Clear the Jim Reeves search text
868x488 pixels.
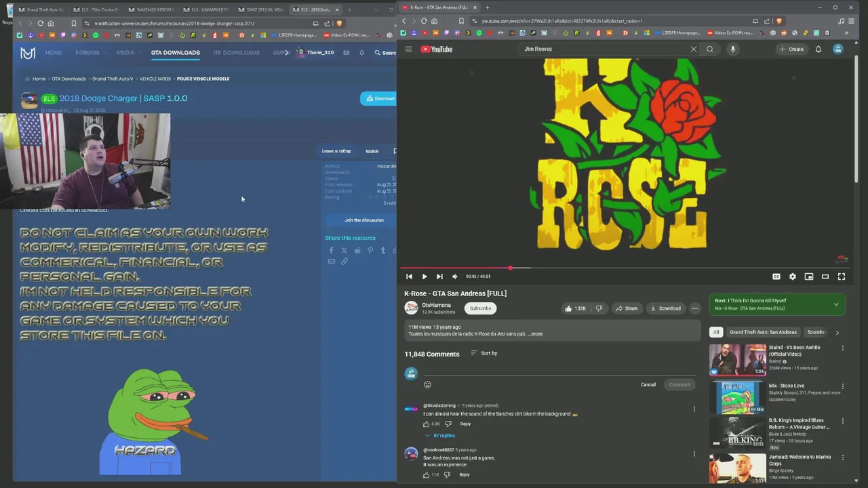pyautogui.click(x=693, y=49)
